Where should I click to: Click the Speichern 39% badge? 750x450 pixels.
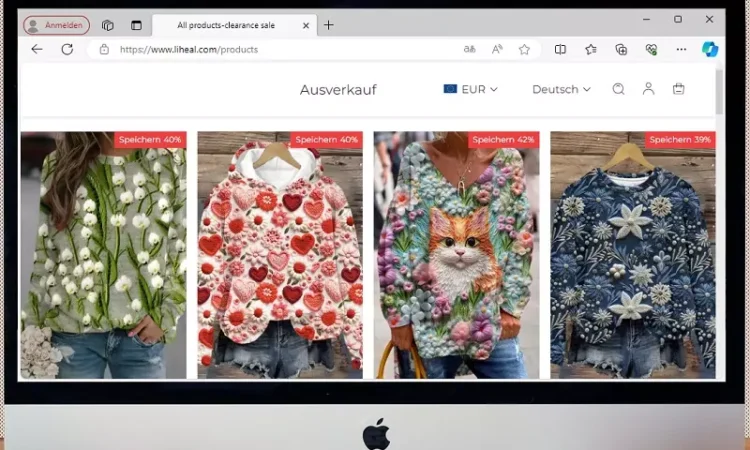point(680,140)
